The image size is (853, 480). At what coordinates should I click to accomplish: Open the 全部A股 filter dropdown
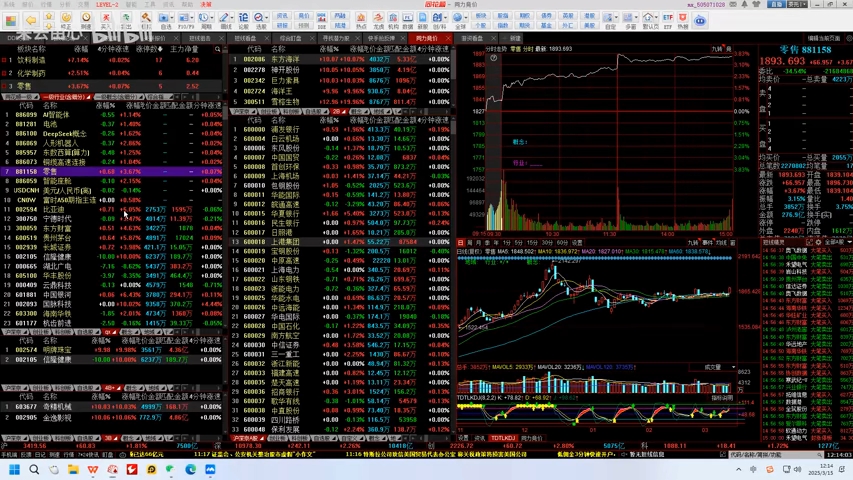838,242
